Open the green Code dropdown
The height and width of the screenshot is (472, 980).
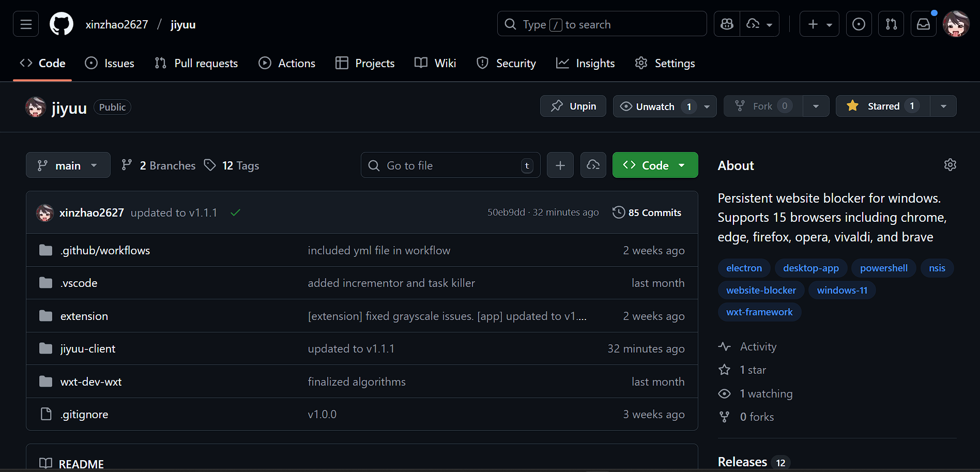[x=655, y=165]
